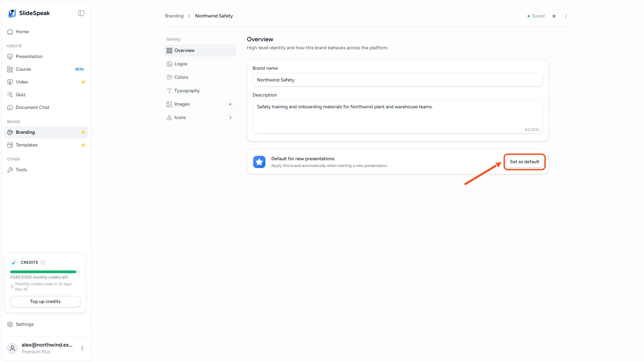Click the 81/200 character counter
The height and width of the screenshot is (362, 644).
coord(532,130)
